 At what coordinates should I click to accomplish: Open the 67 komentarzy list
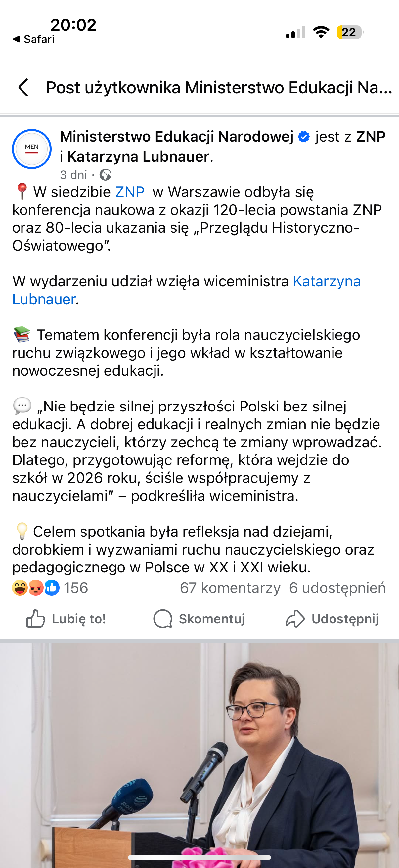click(230, 588)
